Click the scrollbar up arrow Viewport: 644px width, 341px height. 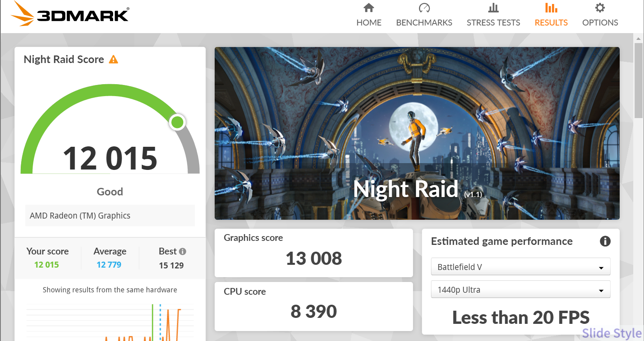[638, 39]
